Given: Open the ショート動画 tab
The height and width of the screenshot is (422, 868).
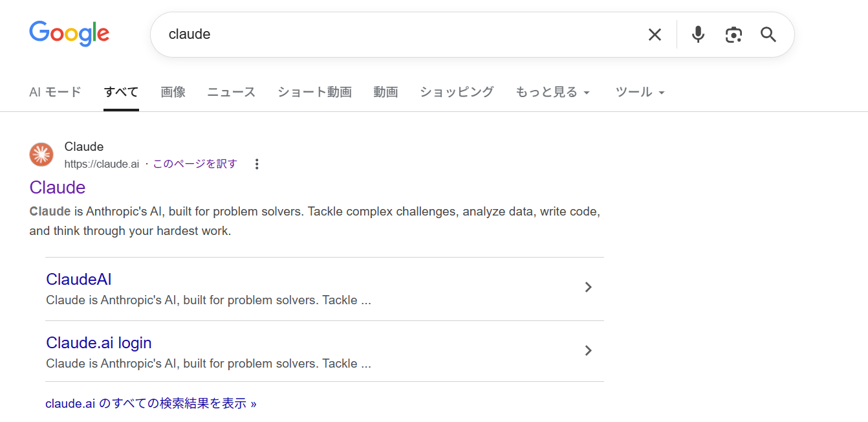Looking at the screenshot, I should (314, 92).
